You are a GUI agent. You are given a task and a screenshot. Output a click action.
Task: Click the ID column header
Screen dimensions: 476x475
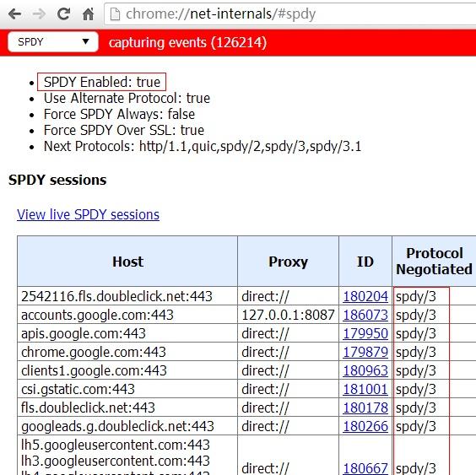(x=365, y=262)
